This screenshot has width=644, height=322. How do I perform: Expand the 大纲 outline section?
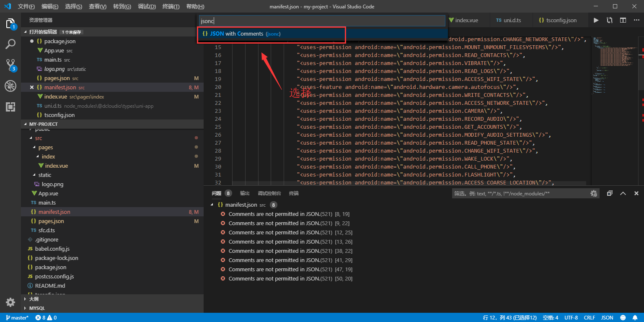(112, 299)
